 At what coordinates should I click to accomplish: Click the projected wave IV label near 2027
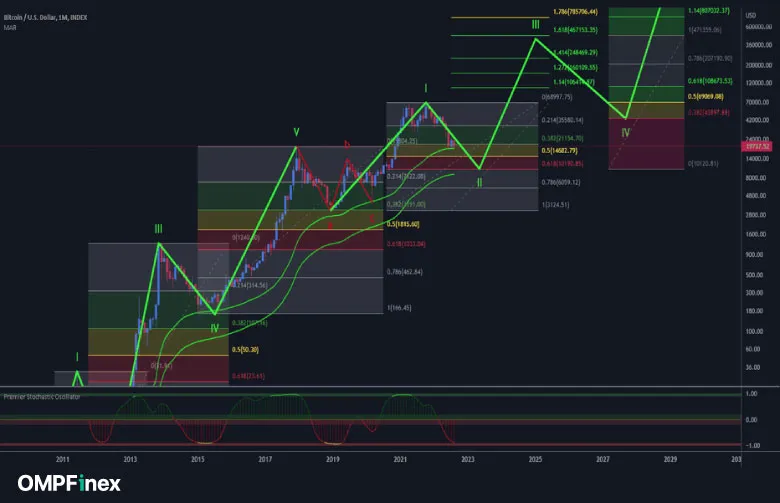tap(625, 132)
